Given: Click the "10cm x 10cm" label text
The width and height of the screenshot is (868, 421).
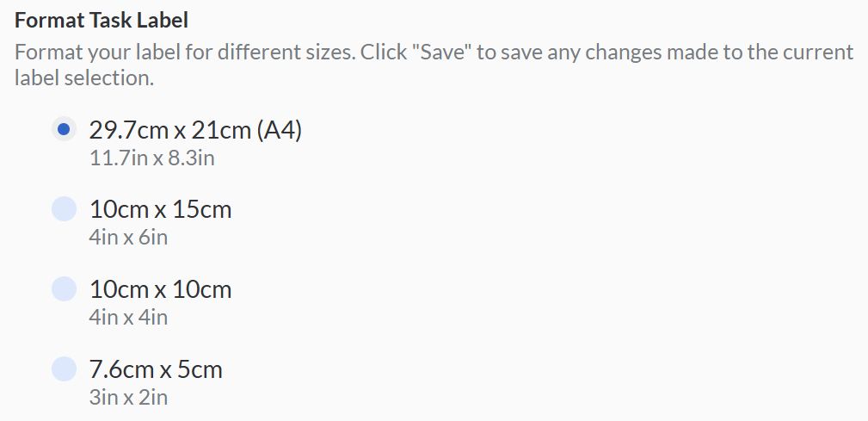Looking at the screenshot, I should [160, 289].
